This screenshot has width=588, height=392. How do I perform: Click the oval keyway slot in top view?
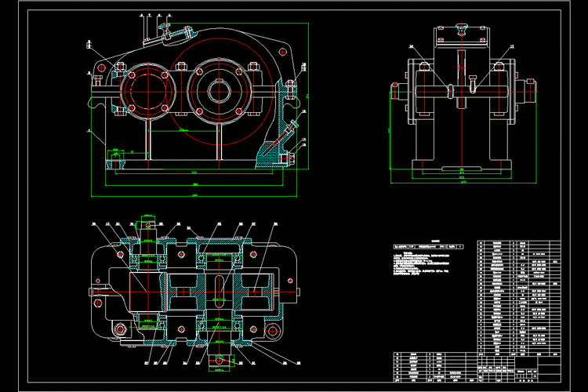[x=217, y=289]
